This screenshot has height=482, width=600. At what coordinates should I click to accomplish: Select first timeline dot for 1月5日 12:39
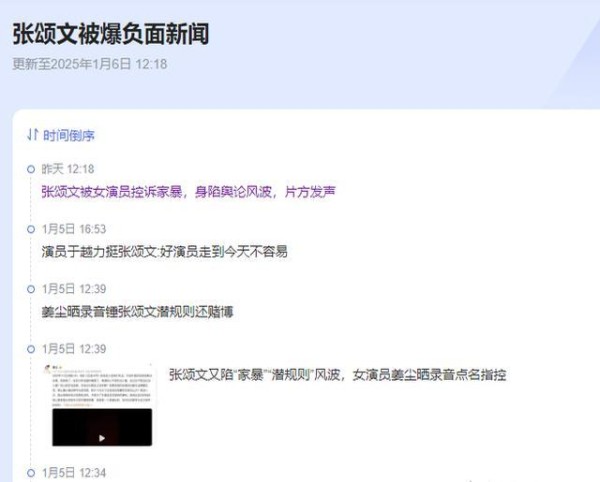[x=31, y=289]
